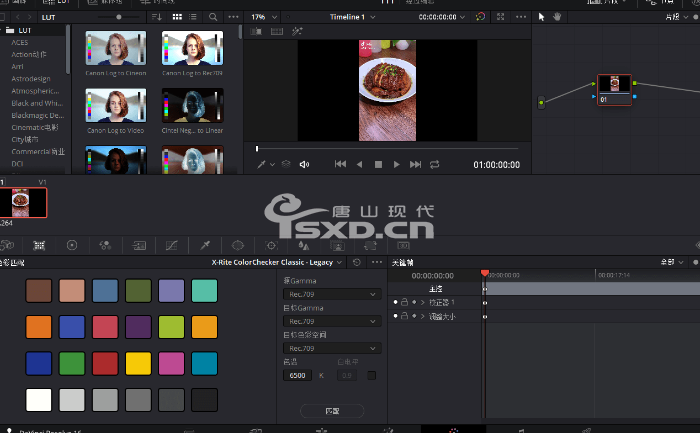Expand the Sizing keyframe track
Image resolution: width=700 pixels, height=433 pixels.
coord(422,316)
